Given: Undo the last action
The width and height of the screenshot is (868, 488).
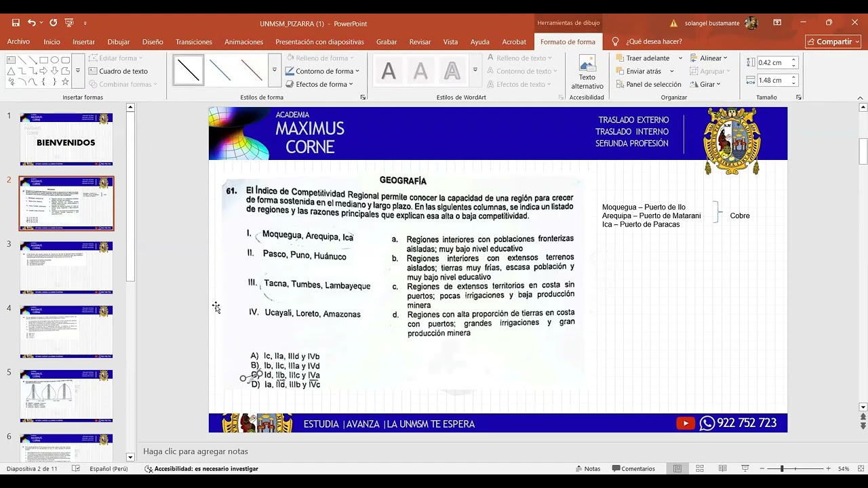Looking at the screenshot, I should point(31,23).
